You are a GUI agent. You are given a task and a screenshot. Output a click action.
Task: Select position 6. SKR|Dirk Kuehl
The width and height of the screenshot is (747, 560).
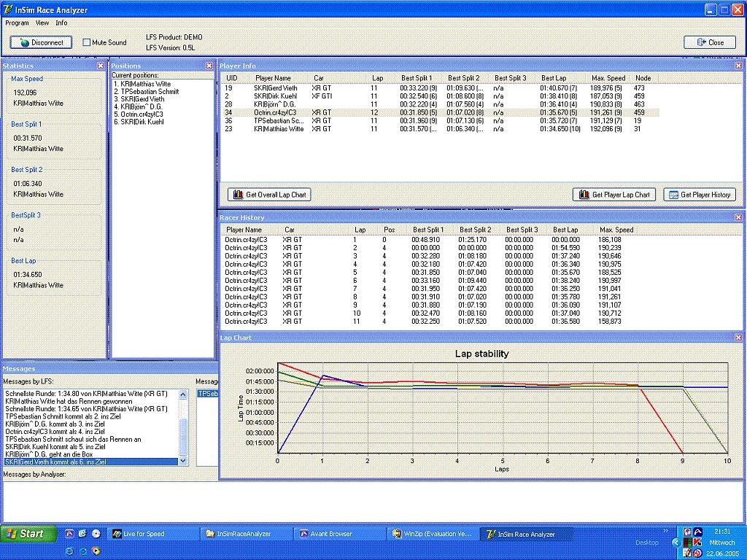pos(139,122)
